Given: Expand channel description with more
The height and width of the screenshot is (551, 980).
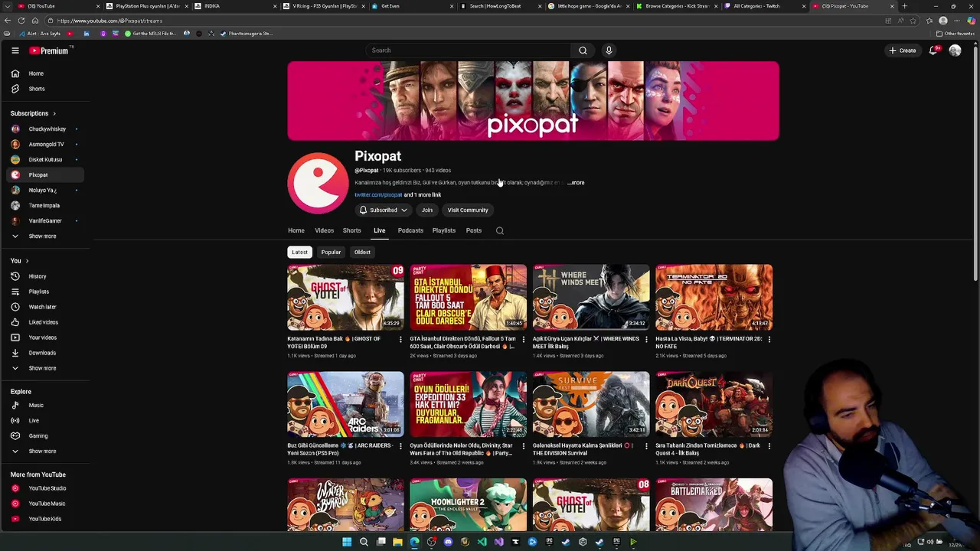Looking at the screenshot, I should point(577,183).
